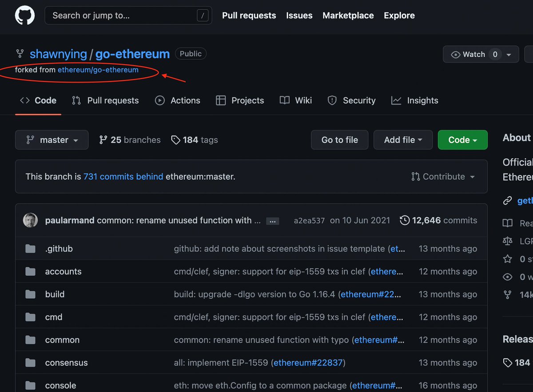Open build commit message about Go 1.16.4
Screen dimensions: 533x392
tap(255, 294)
